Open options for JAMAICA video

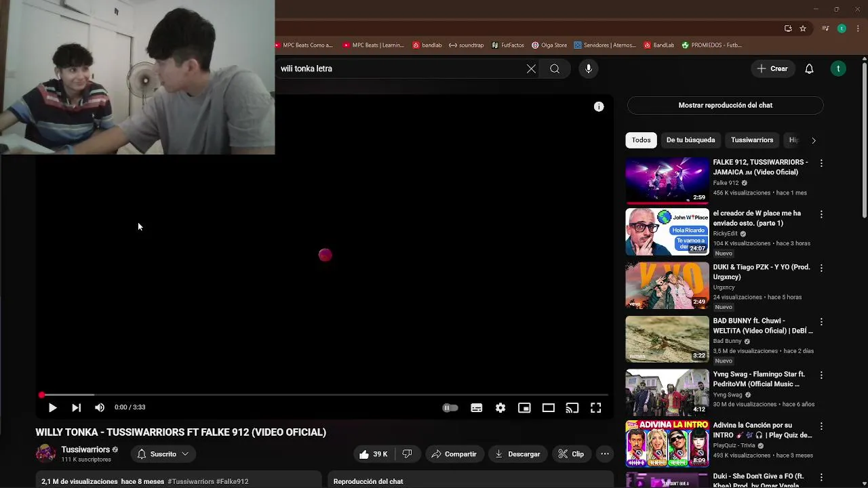pos(821,163)
